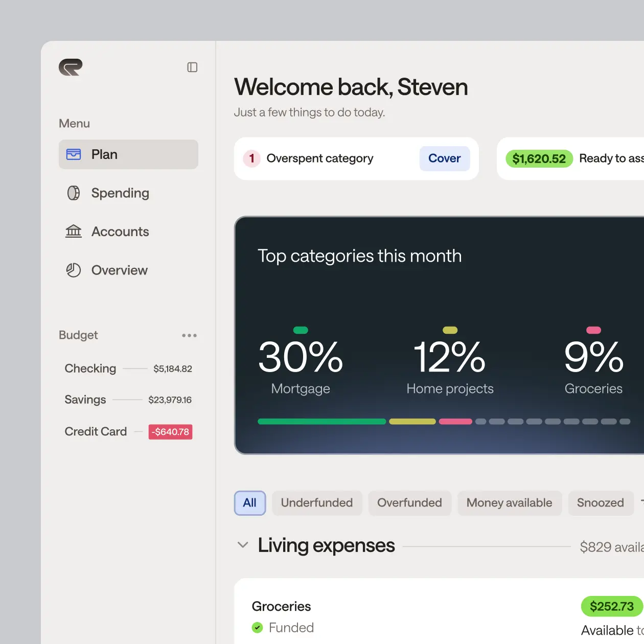The width and height of the screenshot is (644, 644).
Task: Filter by Overfunded categories
Action: [x=409, y=503]
